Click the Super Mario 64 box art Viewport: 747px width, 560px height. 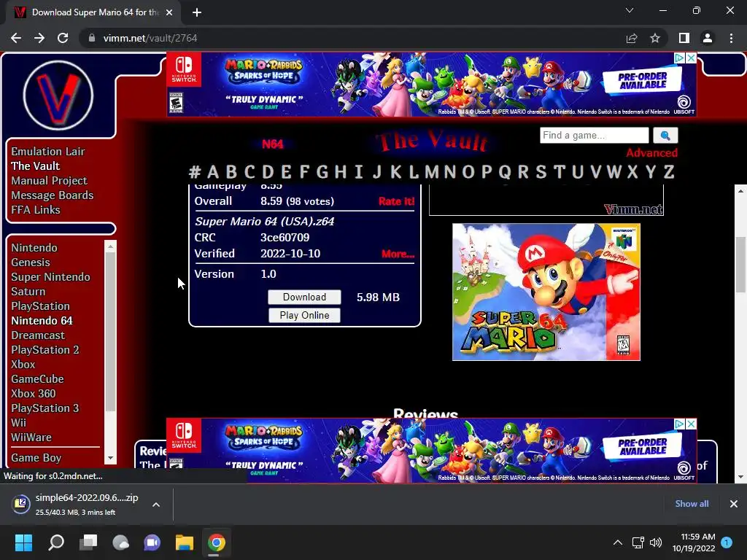[x=546, y=292]
